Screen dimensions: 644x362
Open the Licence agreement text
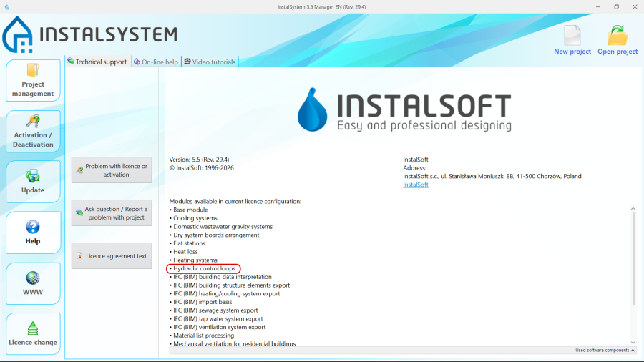[112, 255]
